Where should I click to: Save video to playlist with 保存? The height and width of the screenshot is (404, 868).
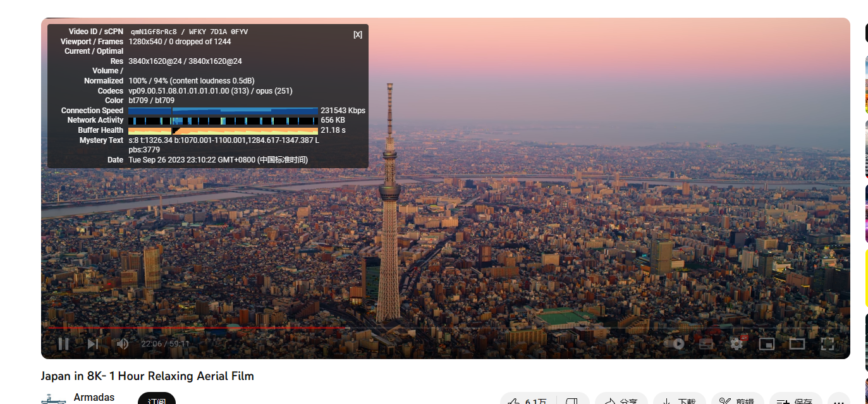coord(795,400)
